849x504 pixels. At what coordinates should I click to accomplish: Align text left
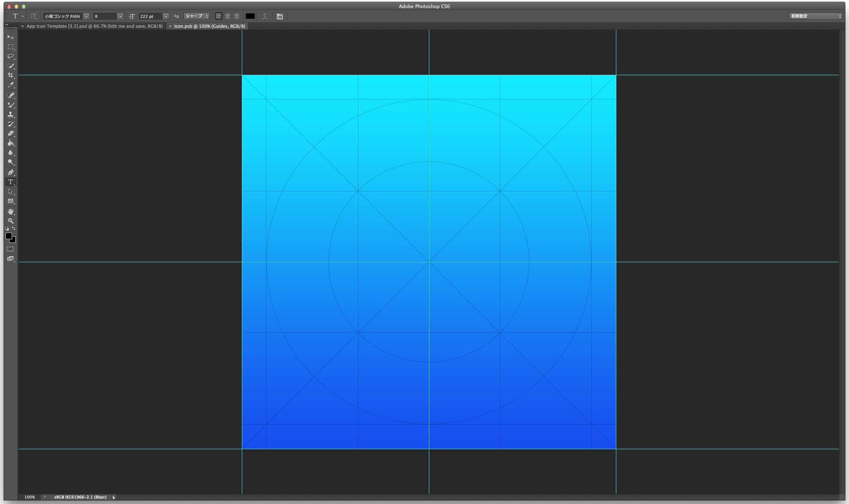(218, 16)
